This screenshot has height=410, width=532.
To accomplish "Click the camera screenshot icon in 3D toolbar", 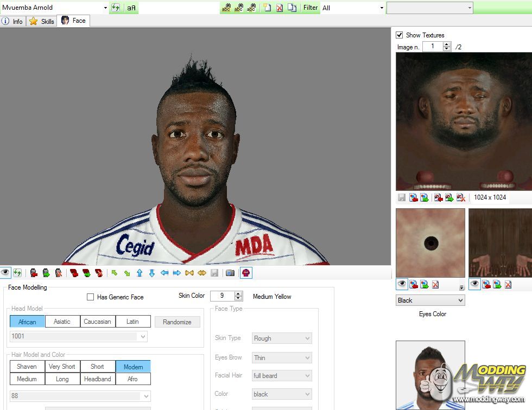I will (230, 273).
